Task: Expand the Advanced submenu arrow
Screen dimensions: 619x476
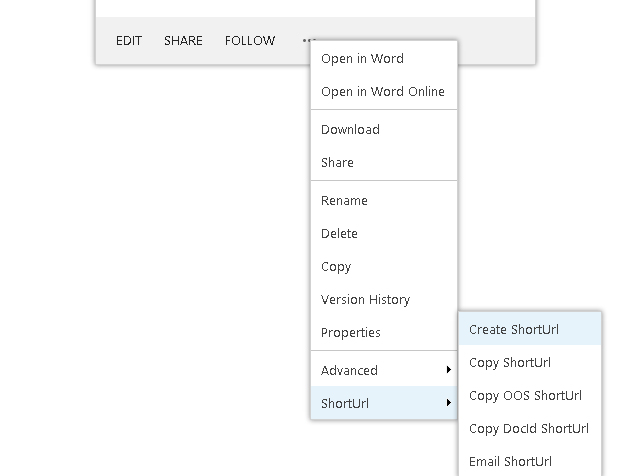Action: (x=448, y=370)
